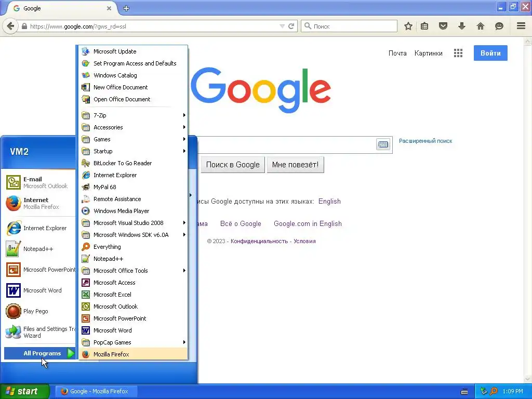Launch Everything search tool
532x399 pixels.
[x=134, y=247]
